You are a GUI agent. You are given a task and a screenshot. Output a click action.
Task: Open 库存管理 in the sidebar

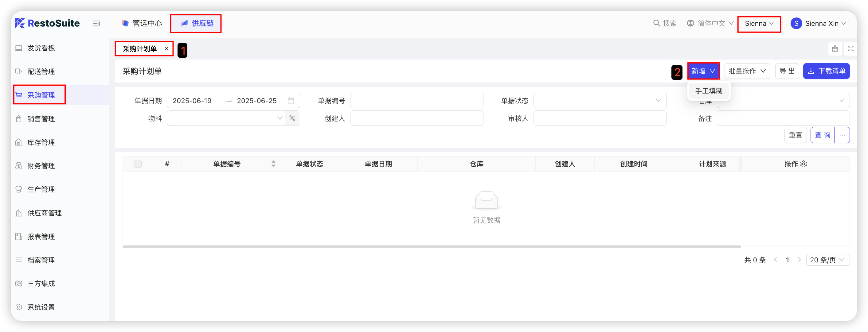click(41, 142)
